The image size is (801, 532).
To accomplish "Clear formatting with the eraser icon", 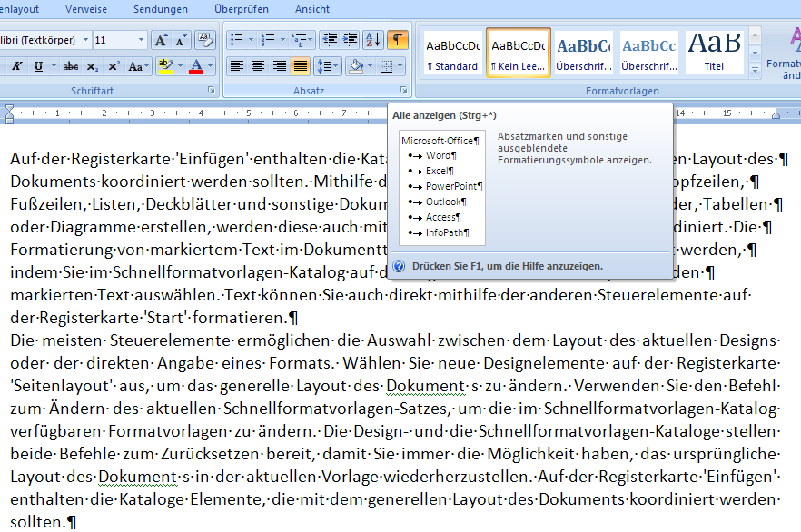I will point(205,40).
